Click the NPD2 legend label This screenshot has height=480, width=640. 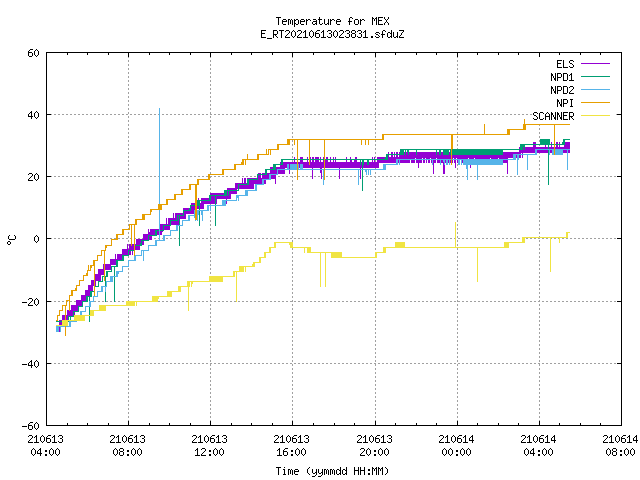(x=562, y=90)
